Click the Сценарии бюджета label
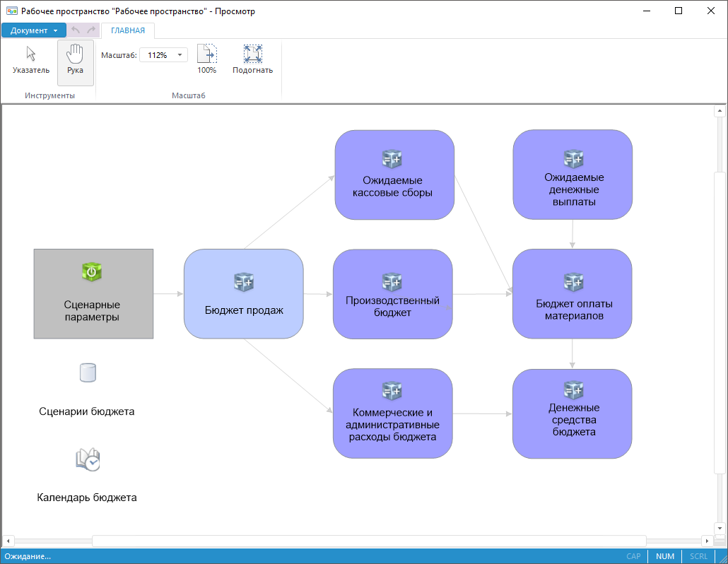 [87, 411]
